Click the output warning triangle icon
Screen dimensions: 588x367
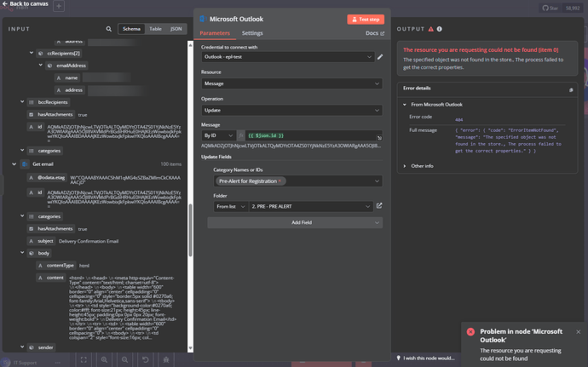click(x=431, y=29)
